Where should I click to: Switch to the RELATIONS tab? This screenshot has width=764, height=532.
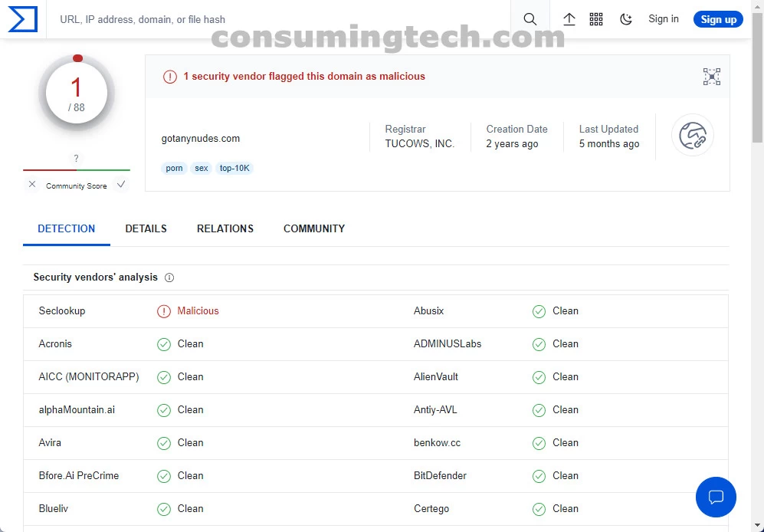coord(225,228)
